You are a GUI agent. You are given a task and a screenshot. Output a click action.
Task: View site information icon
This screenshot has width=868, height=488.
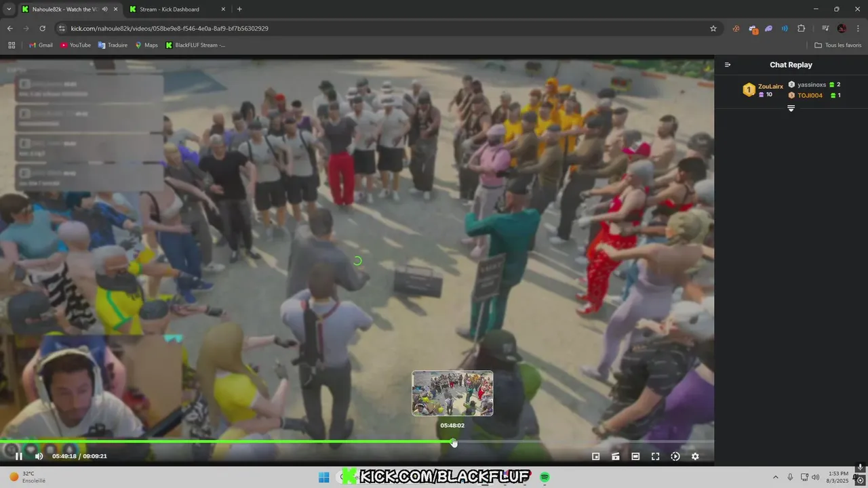click(62, 28)
